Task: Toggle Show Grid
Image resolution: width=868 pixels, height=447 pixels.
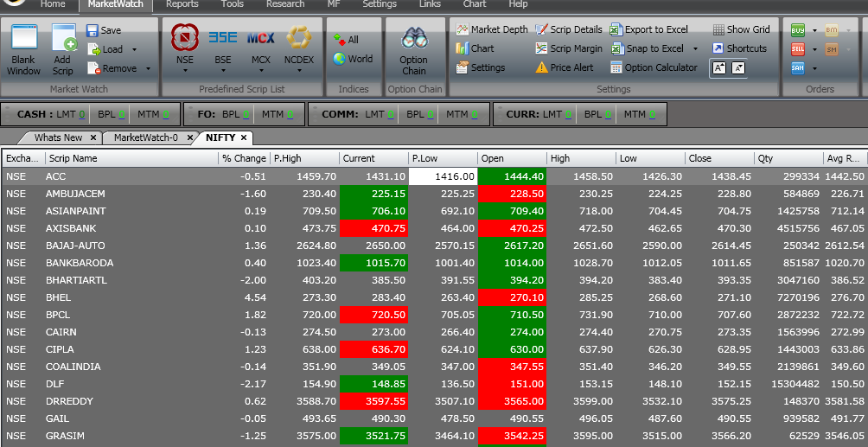Action: click(741, 30)
